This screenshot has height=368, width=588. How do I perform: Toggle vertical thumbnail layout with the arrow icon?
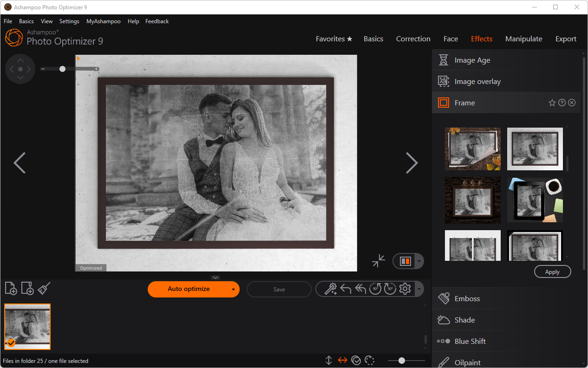pyautogui.click(x=329, y=360)
